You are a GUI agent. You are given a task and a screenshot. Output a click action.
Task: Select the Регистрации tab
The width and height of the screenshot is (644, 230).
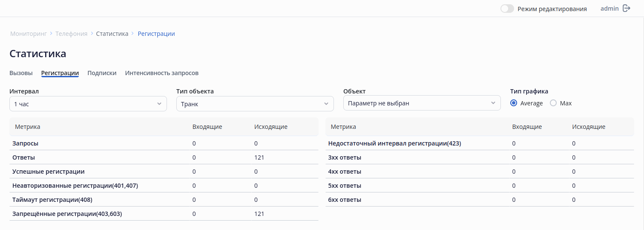pos(60,73)
